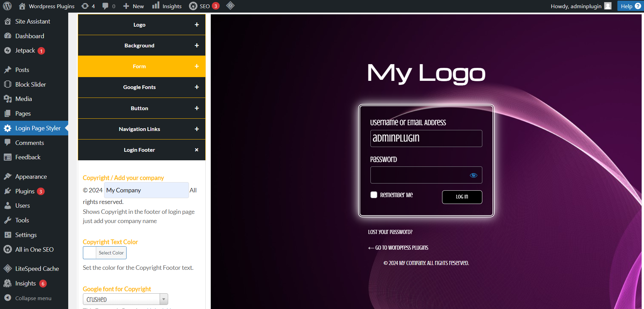The image size is (644, 309).
Task: Expand the Button section
Action: pos(142,108)
